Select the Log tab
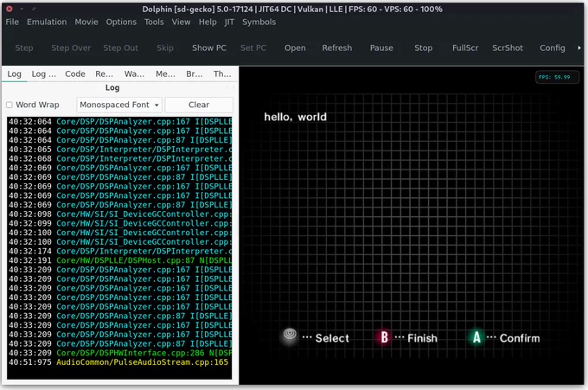This screenshot has width=588, height=390. [14, 74]
